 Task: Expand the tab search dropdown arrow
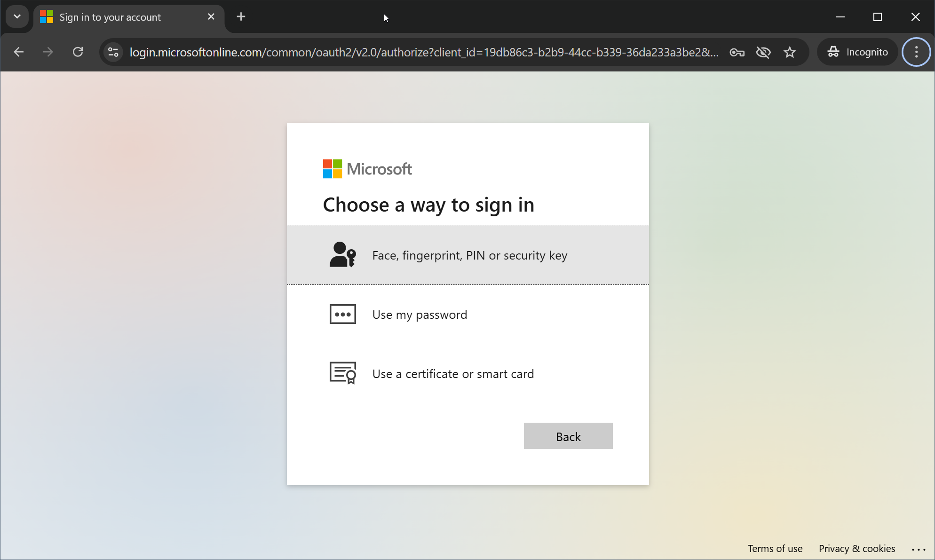[17, 17]
